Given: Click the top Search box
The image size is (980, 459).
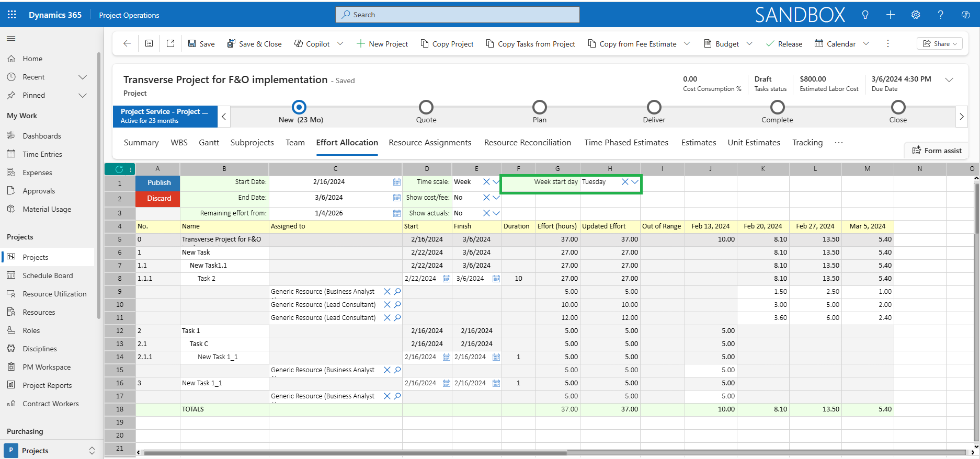Looking at the screenshot, I should tap(458, 15).
